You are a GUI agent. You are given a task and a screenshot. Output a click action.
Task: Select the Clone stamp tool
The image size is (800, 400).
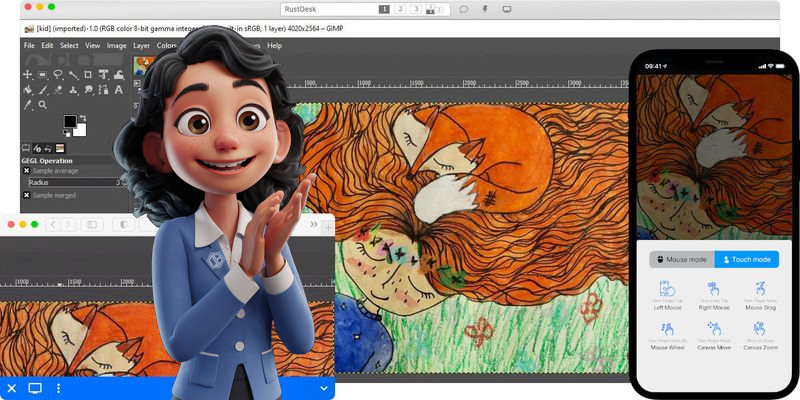[x=73, y=90]
